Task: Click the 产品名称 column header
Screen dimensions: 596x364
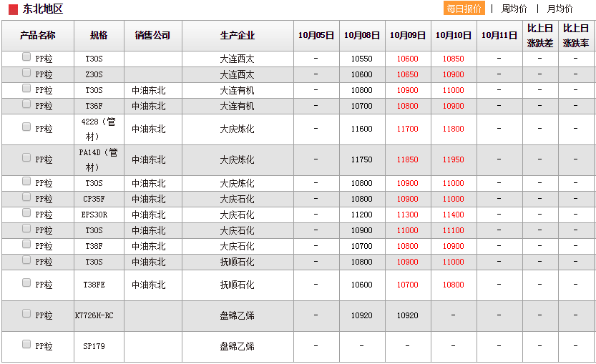Action: tap(38, 36)
